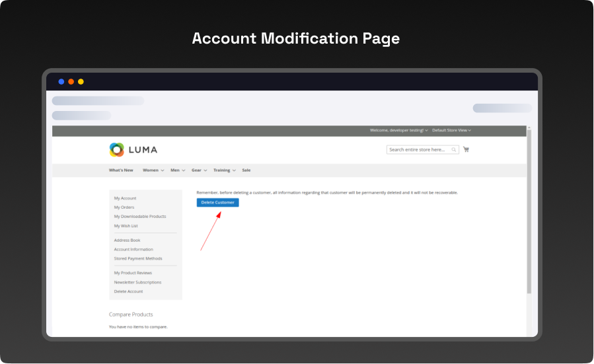The image size is (594, 364).
Task: Open the Training navigation menu
Action: pos(224,170)
